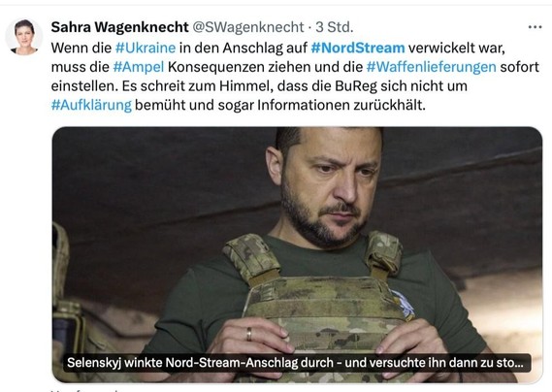Viewport: 552px width, 392px height.
Task: Open the bold #NordStream hashtag
Action: click(x=358, y=48)
